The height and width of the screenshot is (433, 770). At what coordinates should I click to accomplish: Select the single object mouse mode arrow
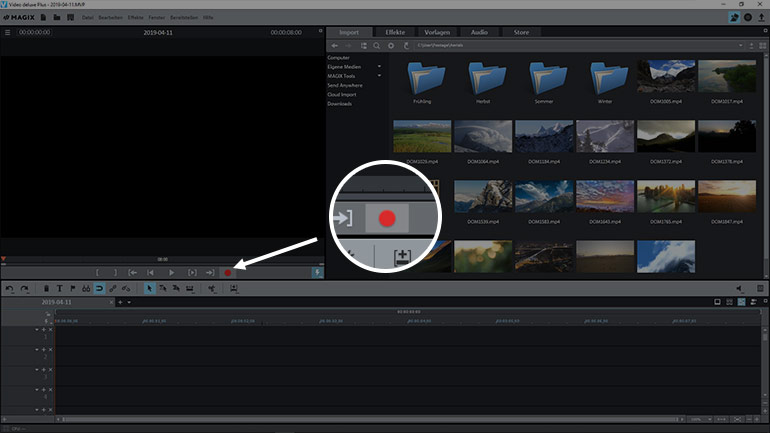[x=150, y=289]
